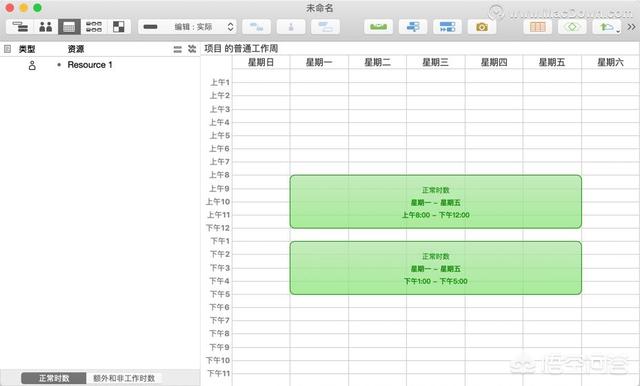Click the 上午1 hour label
Image resolution: width=640 pixels, height=386 pixels.
pyautogui.click(x=220, y=82)
